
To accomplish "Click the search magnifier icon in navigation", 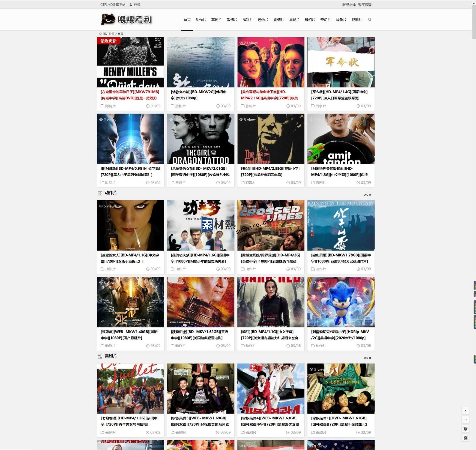I will (x=369, y=20).
